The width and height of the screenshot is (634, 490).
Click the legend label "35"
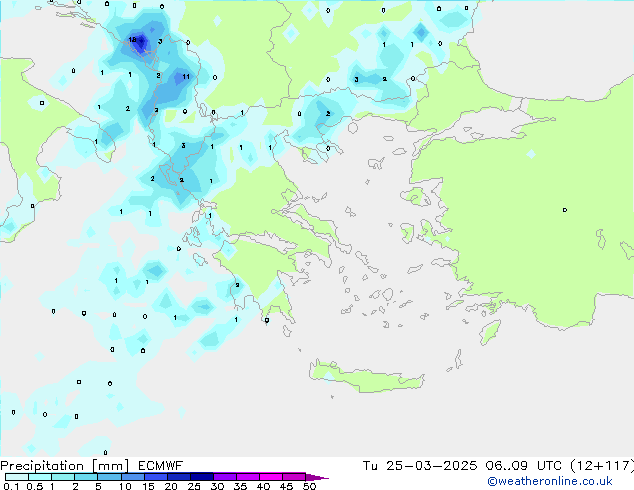point(240,486)
